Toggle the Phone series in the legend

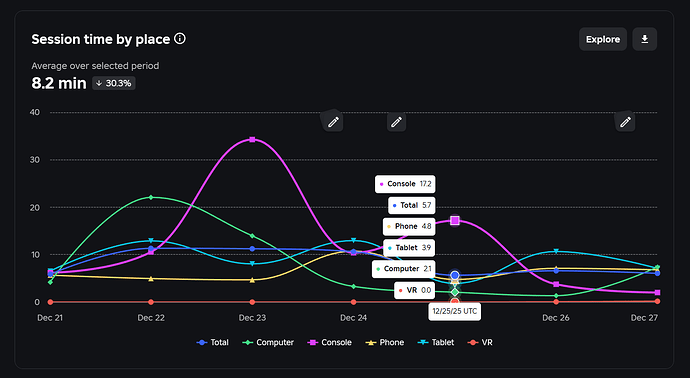385,342
